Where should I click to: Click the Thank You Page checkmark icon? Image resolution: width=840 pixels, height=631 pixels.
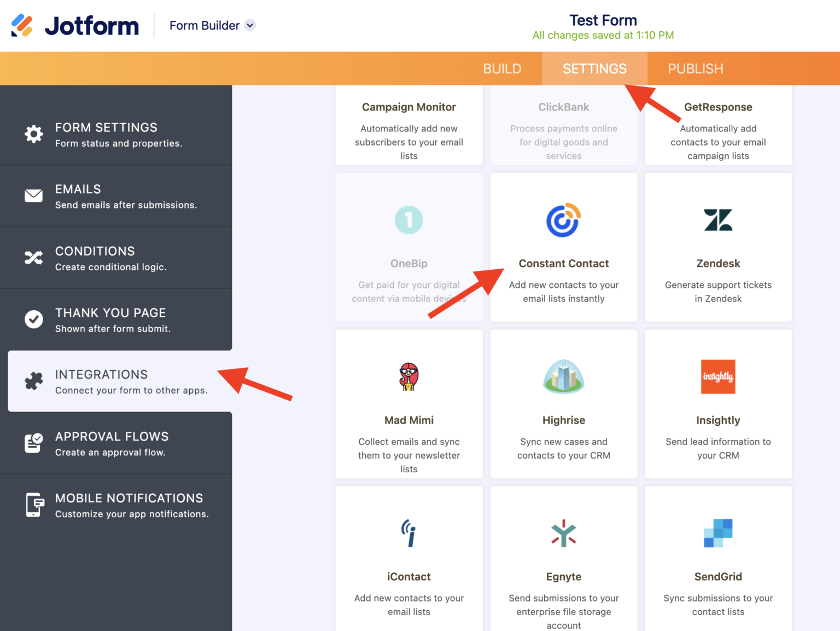tap(33, 320)
